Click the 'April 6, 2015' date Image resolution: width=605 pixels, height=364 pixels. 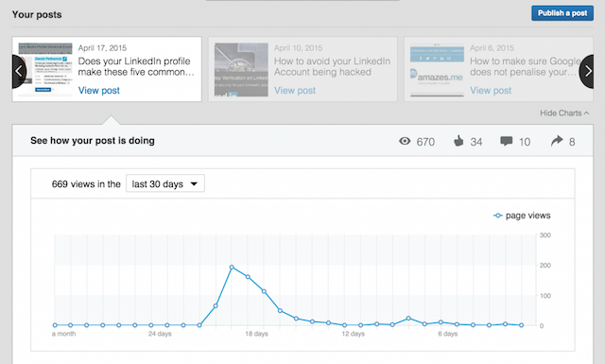tap(492, 48)
